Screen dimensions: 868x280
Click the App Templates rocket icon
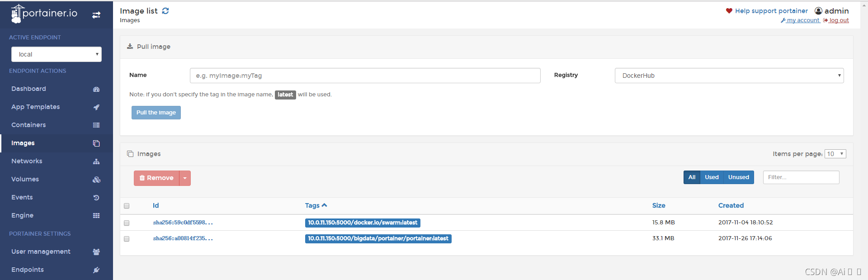click(96, 107)
